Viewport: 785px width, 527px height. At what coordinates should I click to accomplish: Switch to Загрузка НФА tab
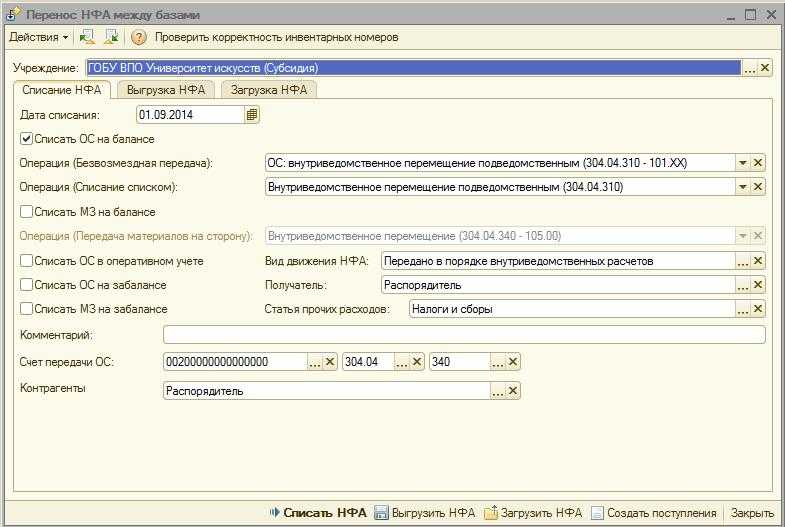click(269, 90)
